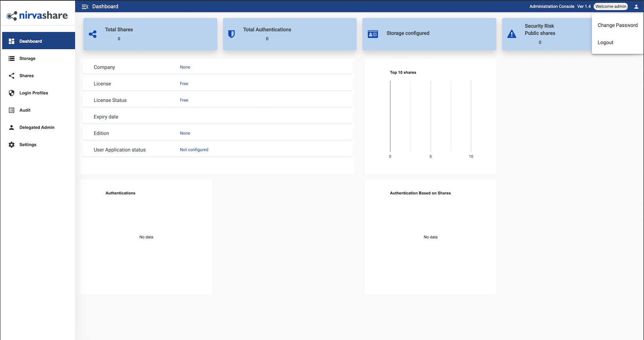The height and width of the screenshot is (340, 644).
Task: Click the user account icon in header
Action: [636, 6]
